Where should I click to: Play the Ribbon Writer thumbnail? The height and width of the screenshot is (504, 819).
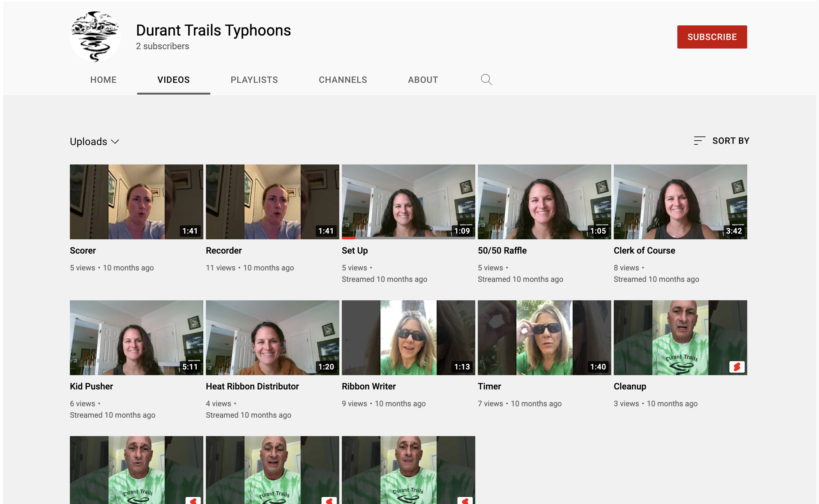[408, 338]
